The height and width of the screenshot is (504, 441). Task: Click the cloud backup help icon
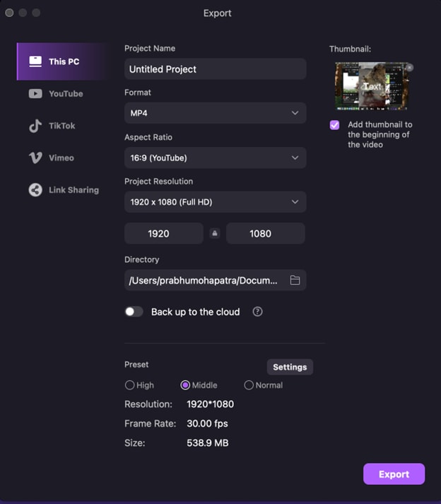coord(257,312)
